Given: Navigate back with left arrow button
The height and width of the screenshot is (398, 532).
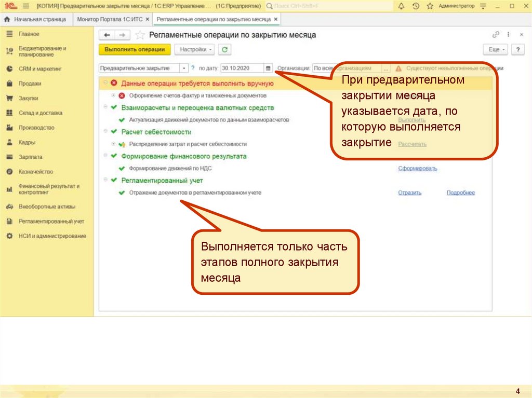Looking at the screenshot, I should (107, 35).
